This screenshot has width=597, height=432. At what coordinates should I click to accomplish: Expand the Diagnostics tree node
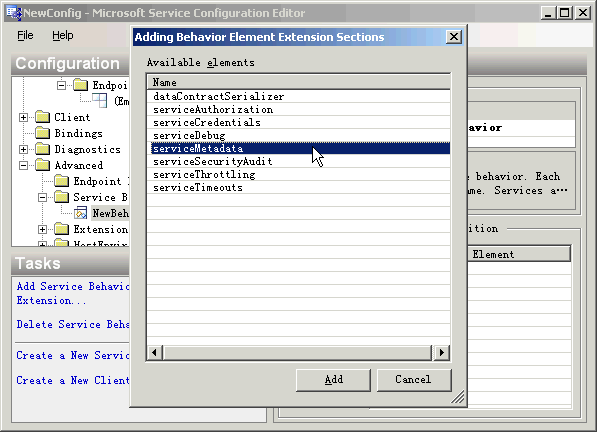click(23, 149)
